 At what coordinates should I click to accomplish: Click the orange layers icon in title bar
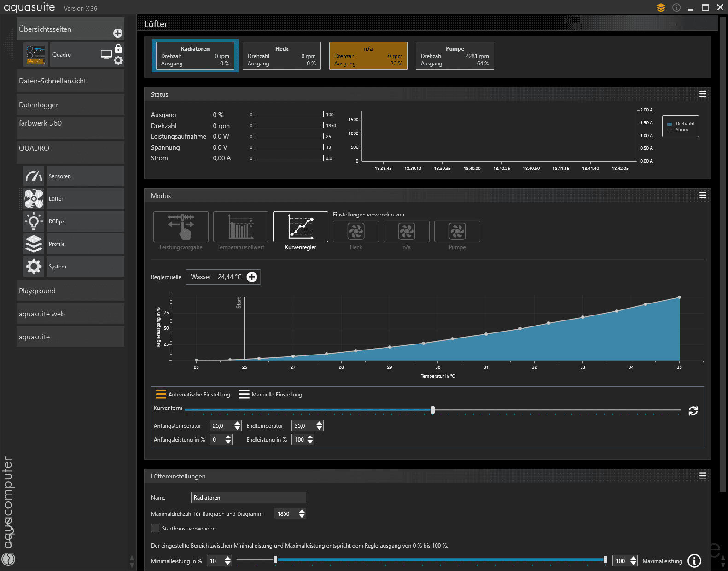click(x=661, y=7)
